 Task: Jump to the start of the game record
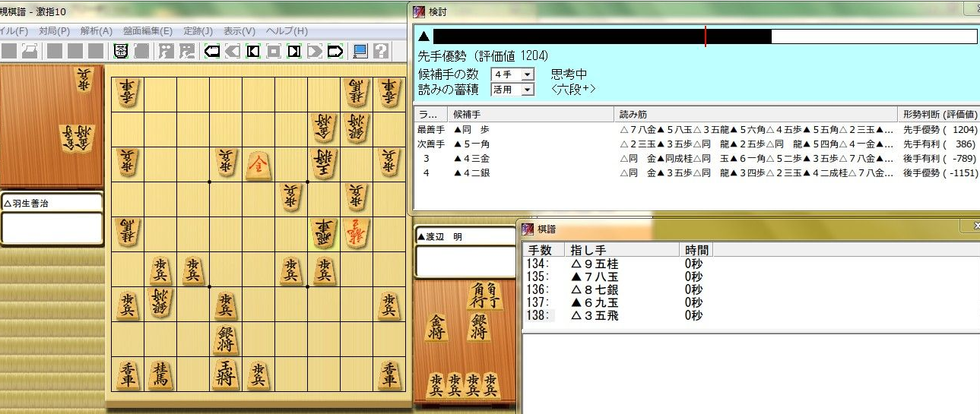[x=212, y=51]
